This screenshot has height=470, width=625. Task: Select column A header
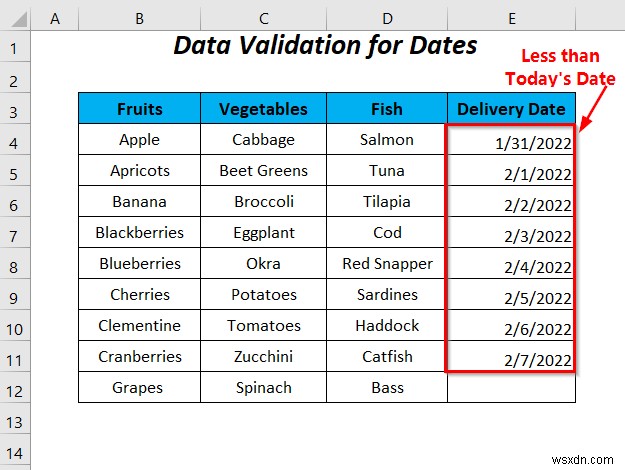pos(53,18)
